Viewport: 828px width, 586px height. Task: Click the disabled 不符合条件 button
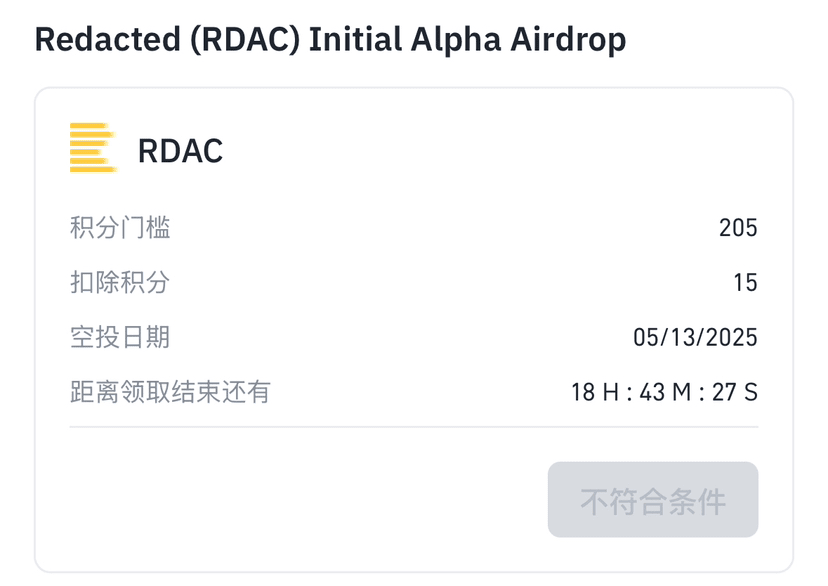click(653, 499)
